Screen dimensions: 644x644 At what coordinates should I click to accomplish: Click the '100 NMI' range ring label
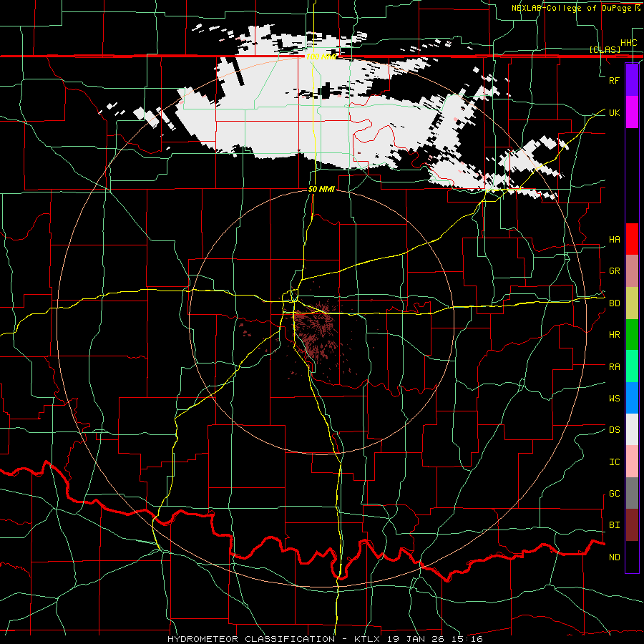(321, 57)
